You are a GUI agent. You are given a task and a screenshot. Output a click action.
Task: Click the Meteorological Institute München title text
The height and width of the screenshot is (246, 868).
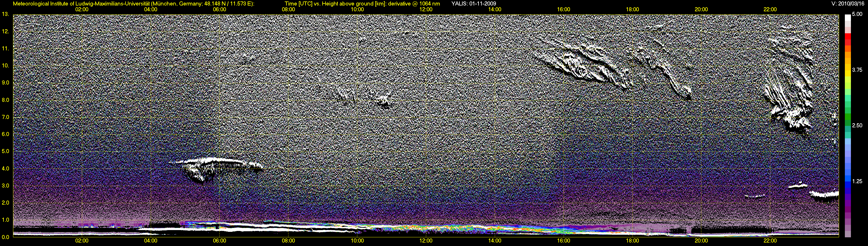[x=134, y=4]
